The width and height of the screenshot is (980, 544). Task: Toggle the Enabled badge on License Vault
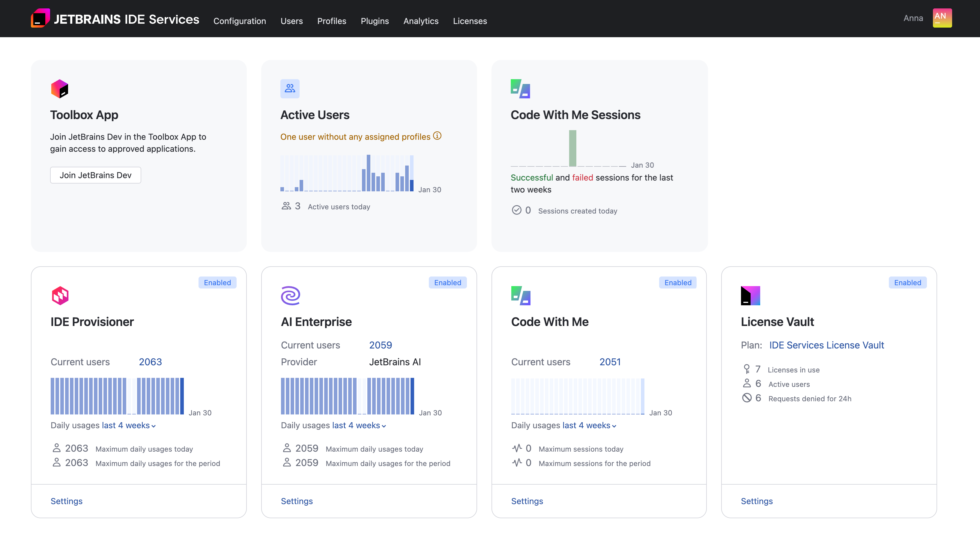coord(908,282)
